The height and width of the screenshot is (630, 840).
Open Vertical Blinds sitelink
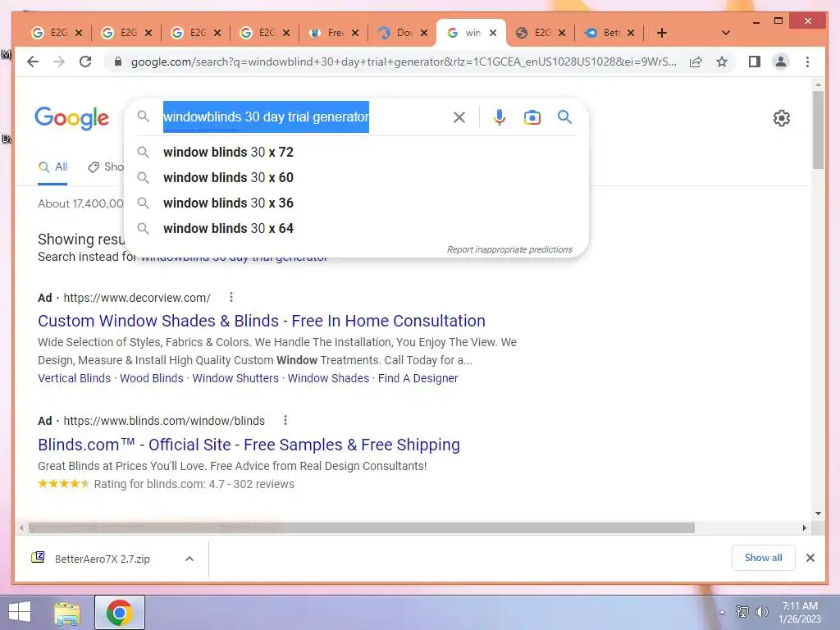tap(74, 378)
